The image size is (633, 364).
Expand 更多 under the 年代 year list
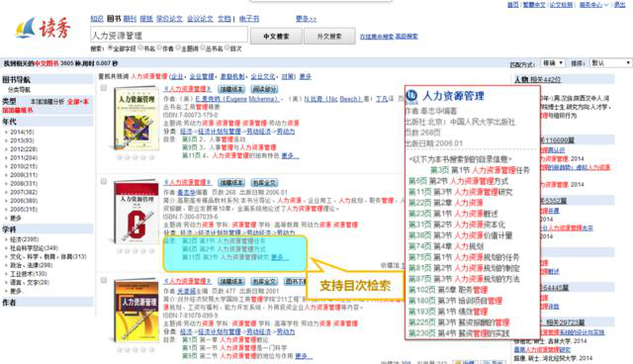click(x=16, y=218)
